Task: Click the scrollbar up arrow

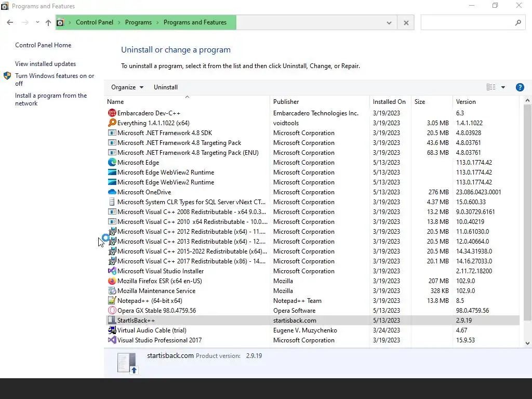Action: 527,100
